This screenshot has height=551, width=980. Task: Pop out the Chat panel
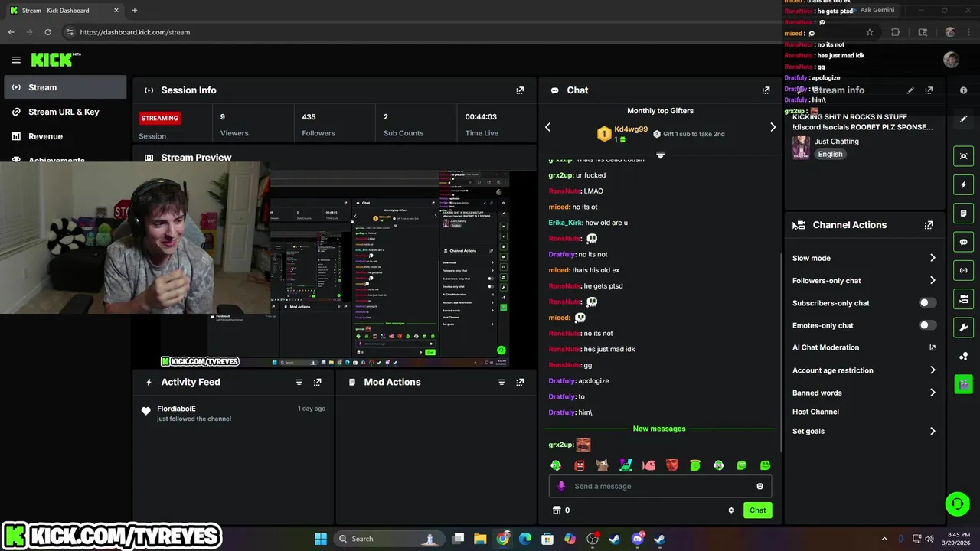click(x=766, y=90)
